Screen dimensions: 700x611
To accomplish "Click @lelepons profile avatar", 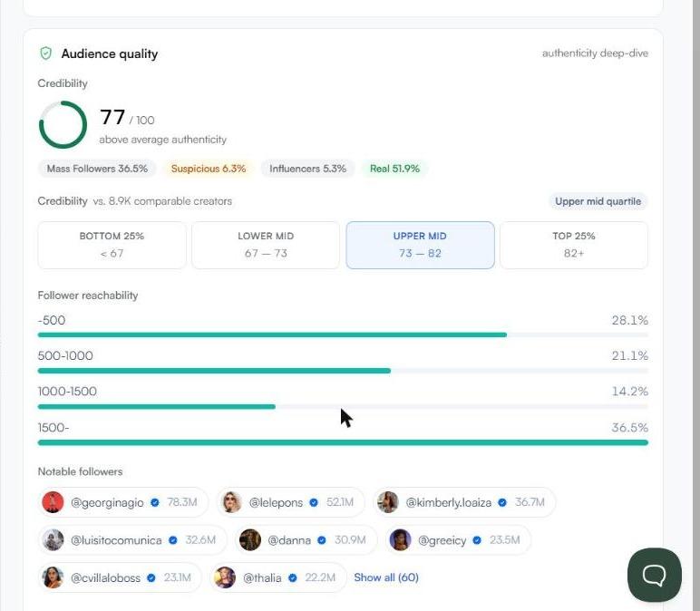I will [x=231, y=502].
